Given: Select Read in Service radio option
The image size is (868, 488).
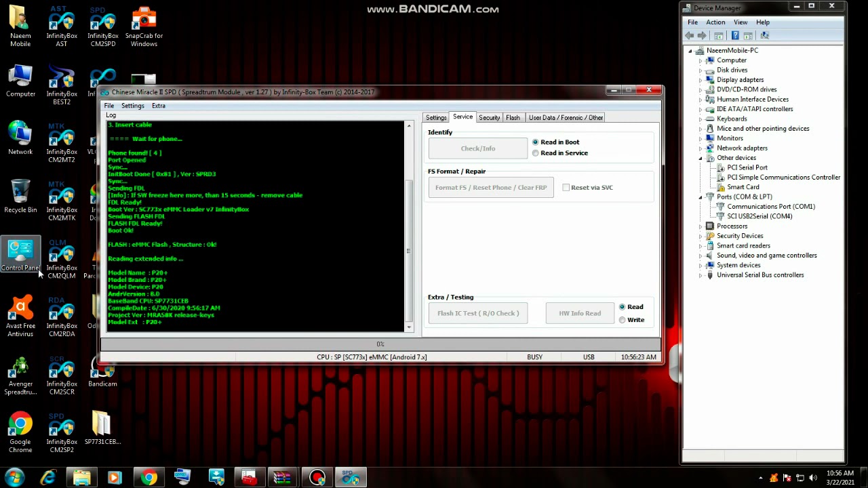Looking at the screenshot, I should pos(536,153).
